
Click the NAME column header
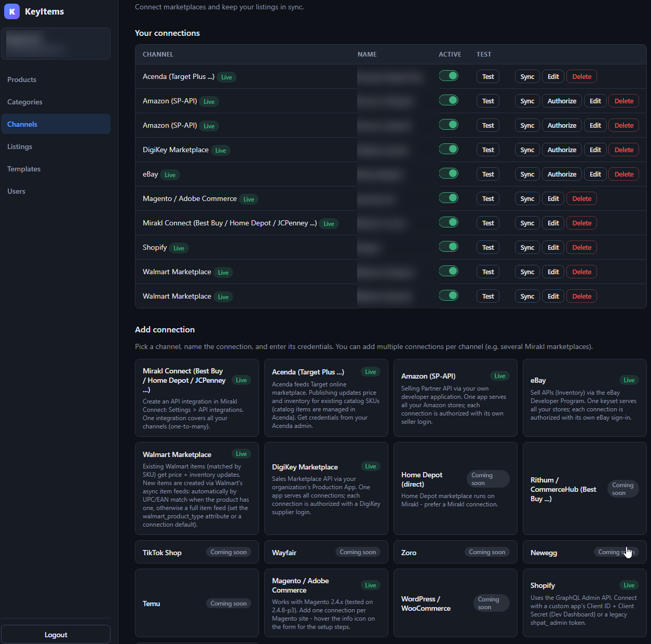[367, 55]
